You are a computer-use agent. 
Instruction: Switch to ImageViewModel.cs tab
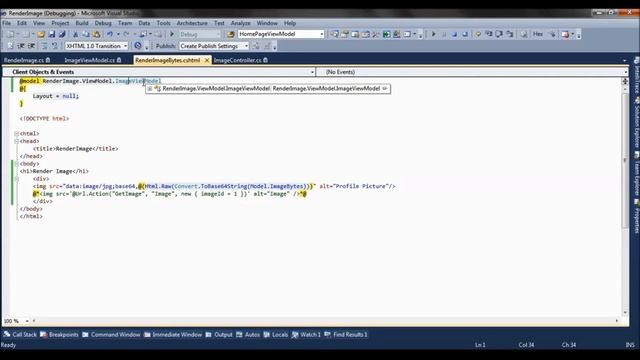pyautogui.click(x=93, y=60)
